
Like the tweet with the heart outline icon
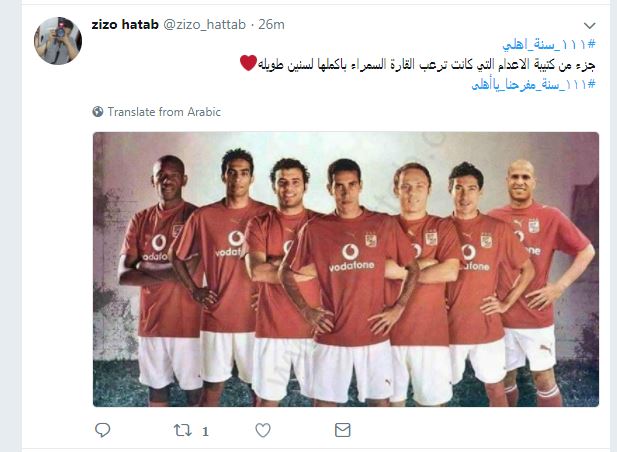coord(263,430)
